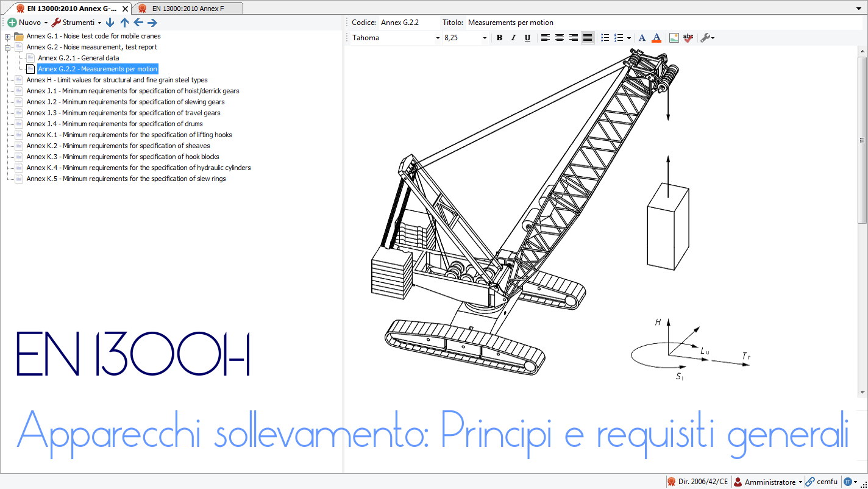
Task: Toggle italic formatting
Action: tap(513, 38)
